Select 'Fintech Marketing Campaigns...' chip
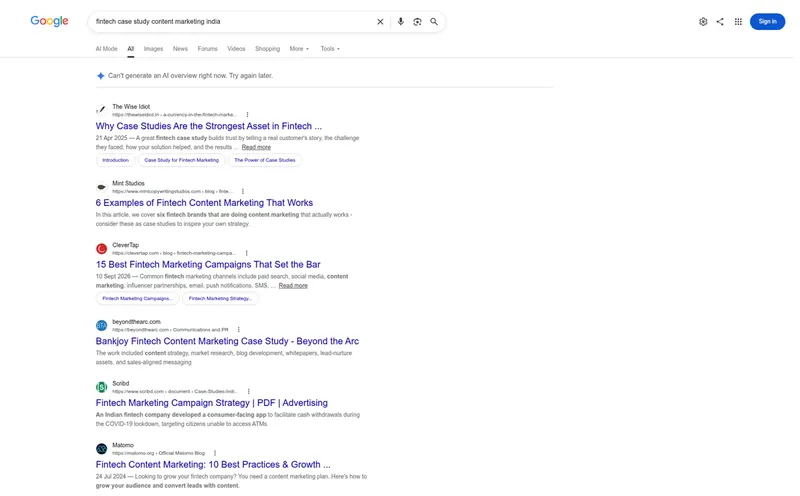 pyautogui.click(x=137, y=299)
